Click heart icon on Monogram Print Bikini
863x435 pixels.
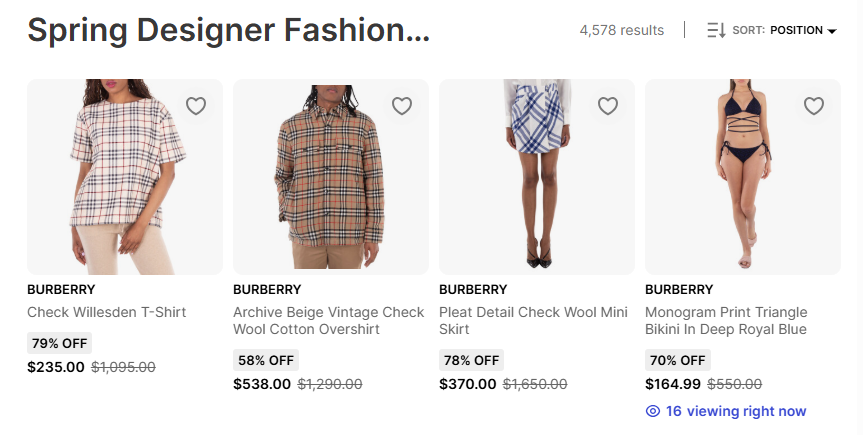click(814, 106)
